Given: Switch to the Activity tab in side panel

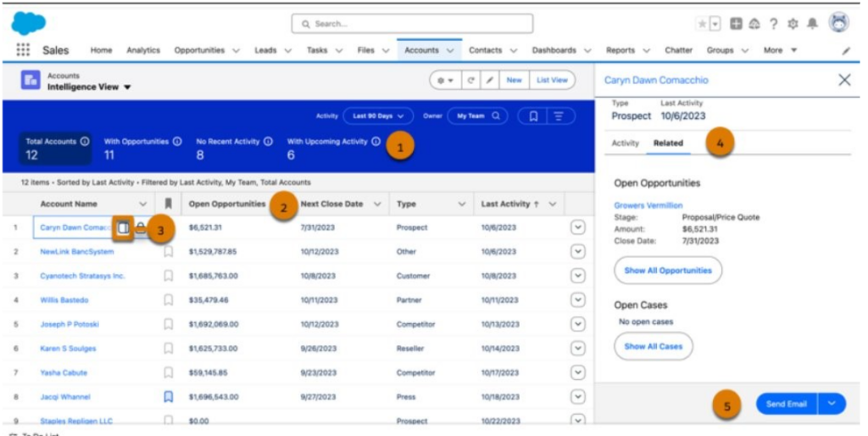Looking at the screenshot, I should (x=625, y=143).
